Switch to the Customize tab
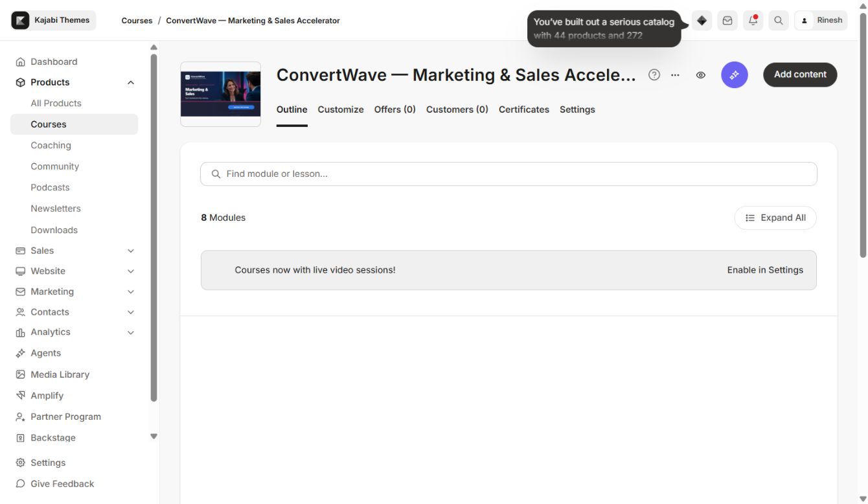868x504 pixels. [x=341, y=109]
